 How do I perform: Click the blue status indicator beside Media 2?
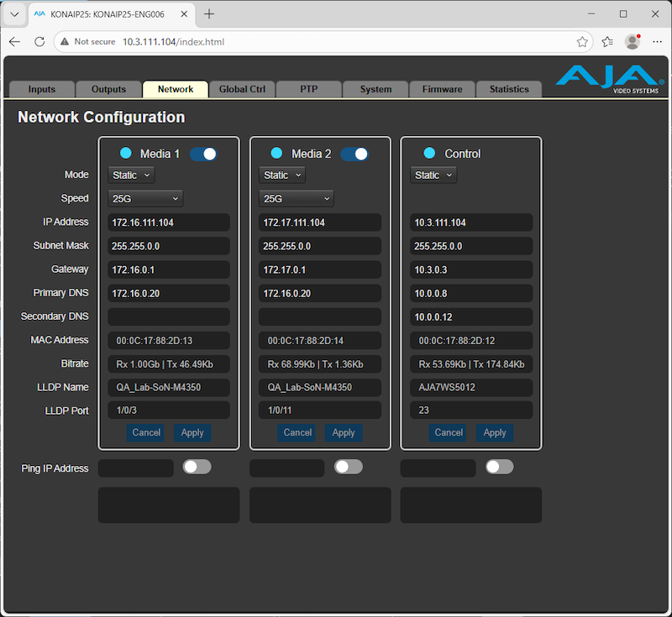click(x=277, y=154)
